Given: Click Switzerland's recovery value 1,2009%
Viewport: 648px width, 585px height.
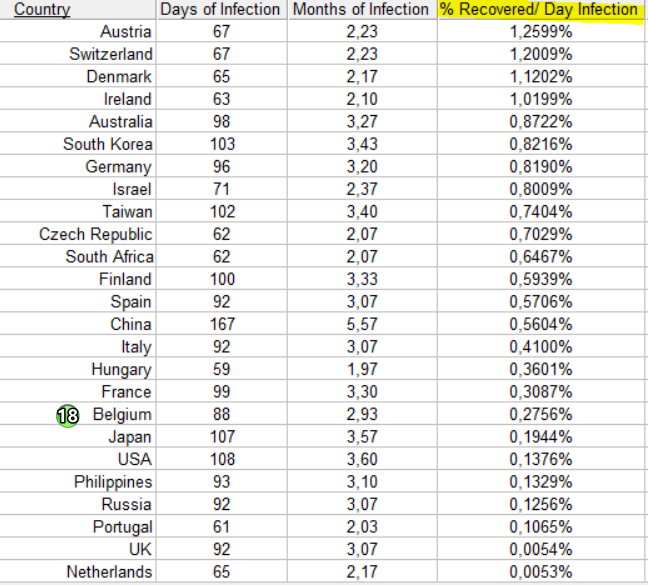Looking at the screenshot, I should point(541,54).
